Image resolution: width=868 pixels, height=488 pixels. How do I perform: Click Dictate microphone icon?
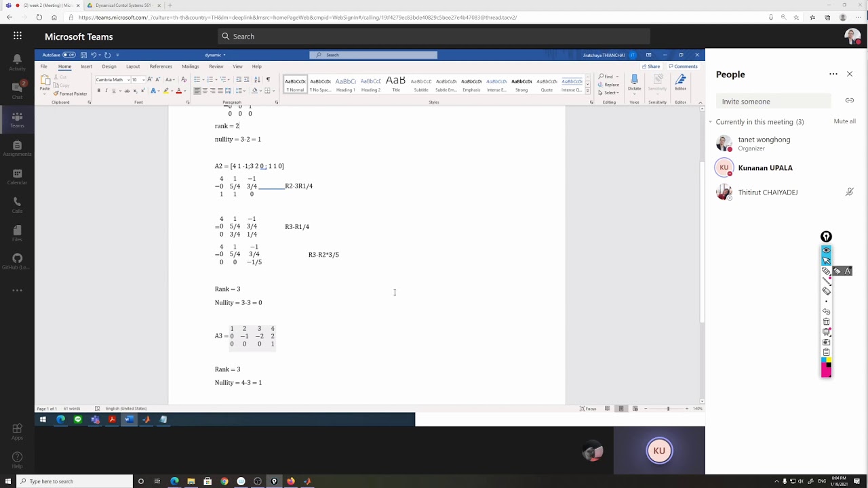tap(634, 80)
